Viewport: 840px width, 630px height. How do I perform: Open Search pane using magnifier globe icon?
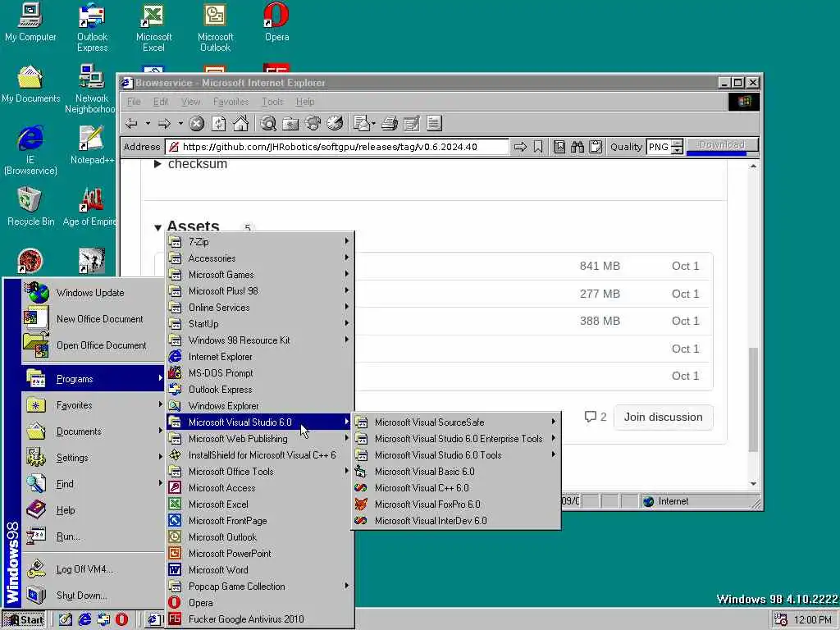click(268, 124)
